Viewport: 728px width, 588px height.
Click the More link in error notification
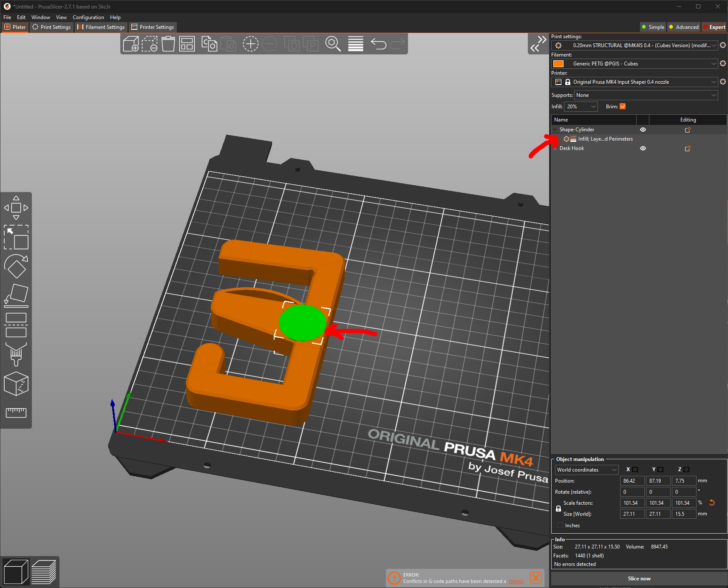pos(516,581)
